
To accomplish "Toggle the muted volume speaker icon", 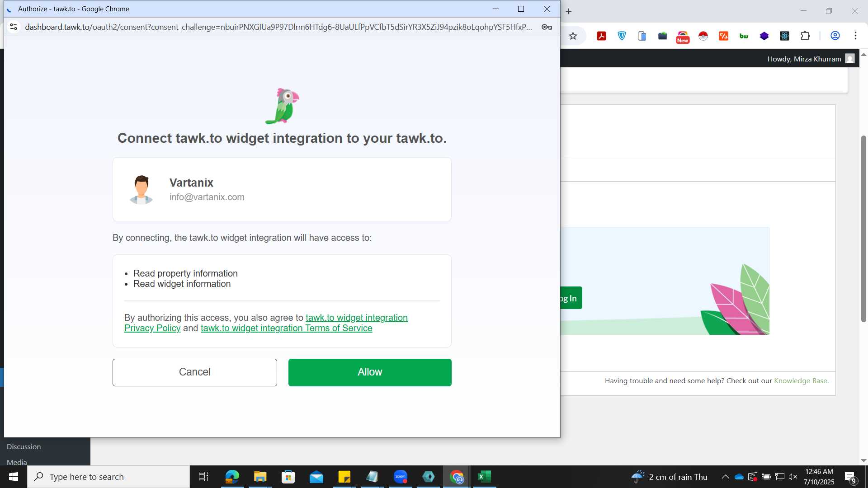I will point(793,477).
